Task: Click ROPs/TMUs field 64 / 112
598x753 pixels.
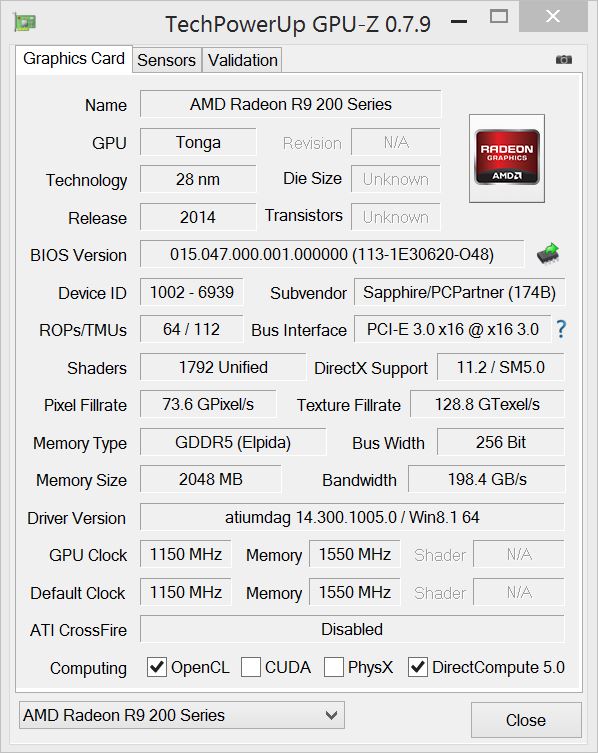Action: click(192, 329)
